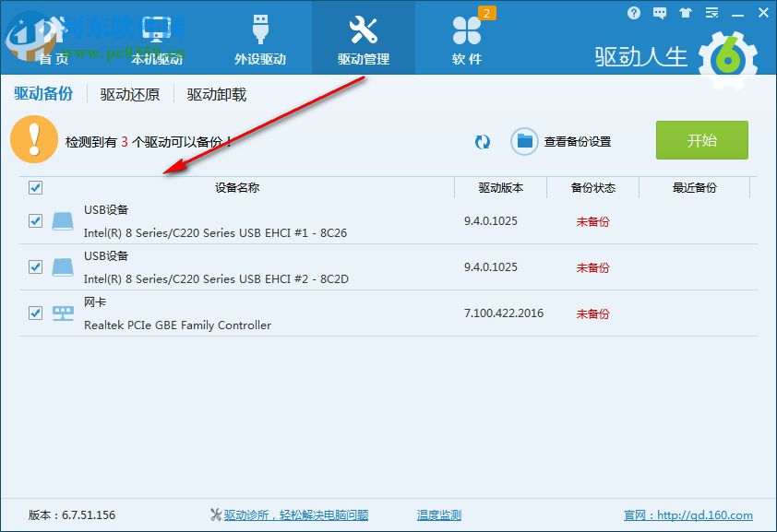
Task: Open the 官网 link qd.160.com
Action: point(688,514)
